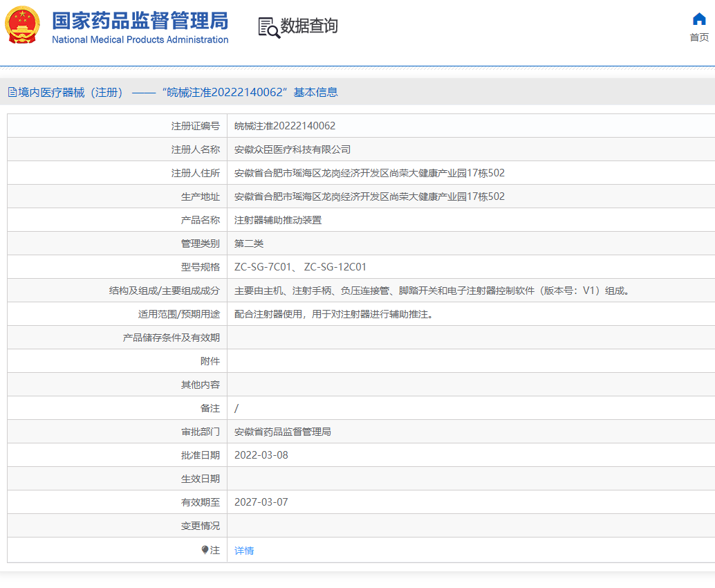Click the 注册人住所 address value
Viewport: 715px width, 588px height.
[x=369, y=174]
